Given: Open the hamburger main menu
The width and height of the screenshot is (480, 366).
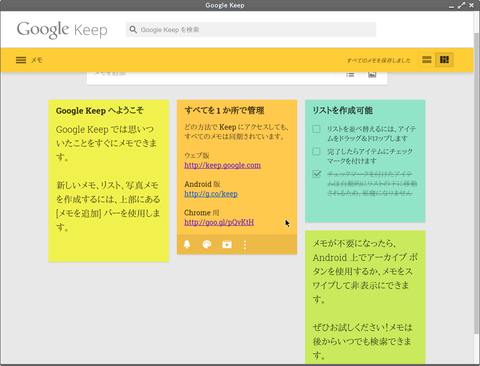Looking at the screenshot, I should click(x=21, y=60).
